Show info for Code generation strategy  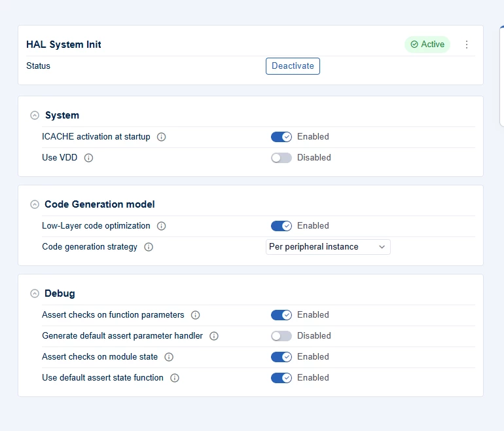tap(149, 247)
